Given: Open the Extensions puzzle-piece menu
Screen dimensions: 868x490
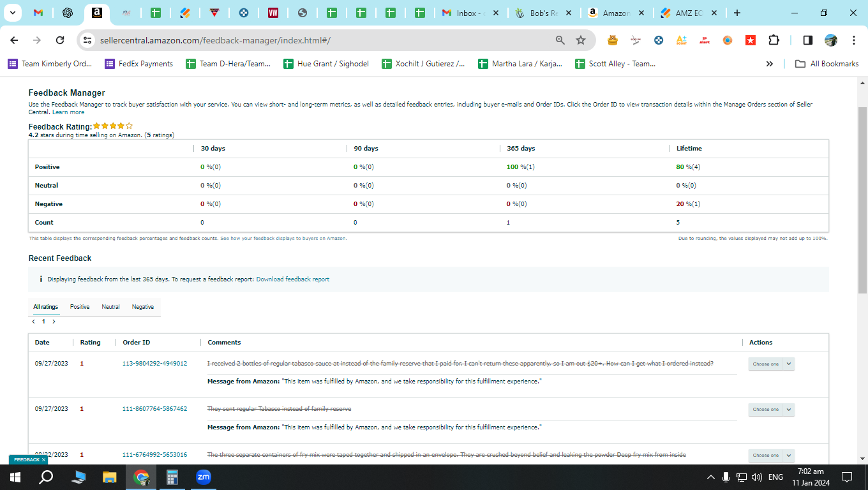Looking at the screenshot, I should pyautogui.click(x=774, y=40).
